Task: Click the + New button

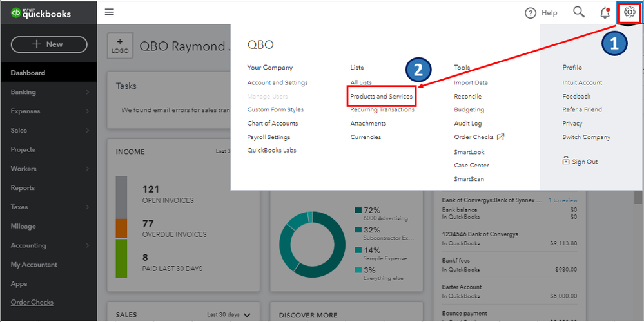Action: [49, 44]
